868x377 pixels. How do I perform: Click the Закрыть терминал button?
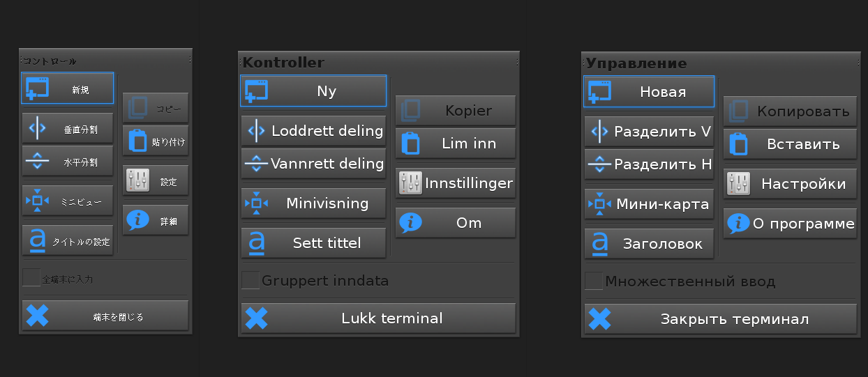click(x=720, y=319)
